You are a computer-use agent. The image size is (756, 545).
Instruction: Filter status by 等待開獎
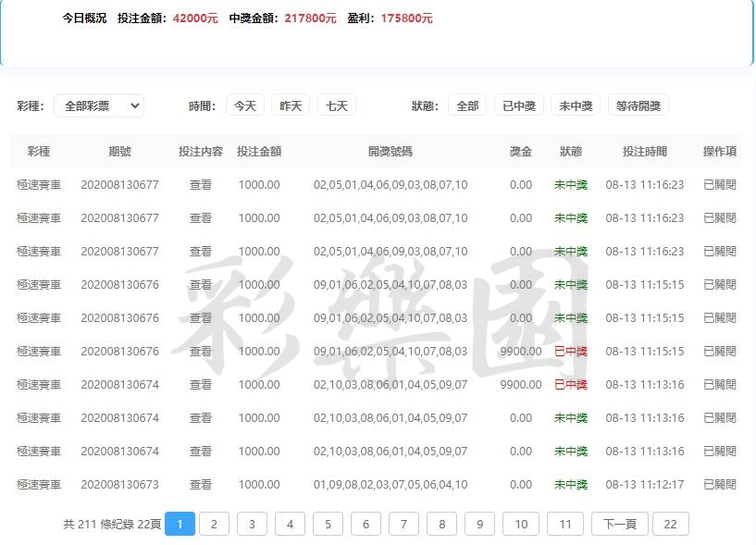638,105
